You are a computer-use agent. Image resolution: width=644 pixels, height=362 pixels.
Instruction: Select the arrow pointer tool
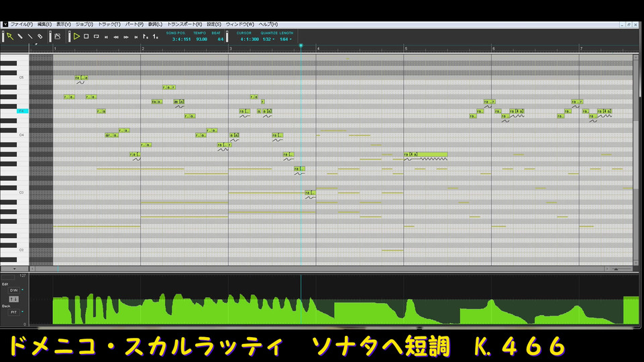point(10,36)
